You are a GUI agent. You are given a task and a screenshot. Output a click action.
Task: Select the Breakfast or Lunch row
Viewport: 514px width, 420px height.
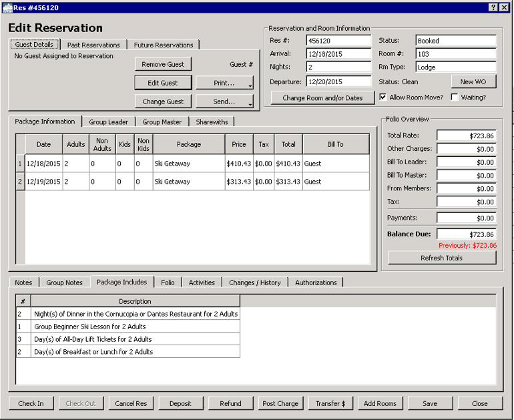(128, 351)
